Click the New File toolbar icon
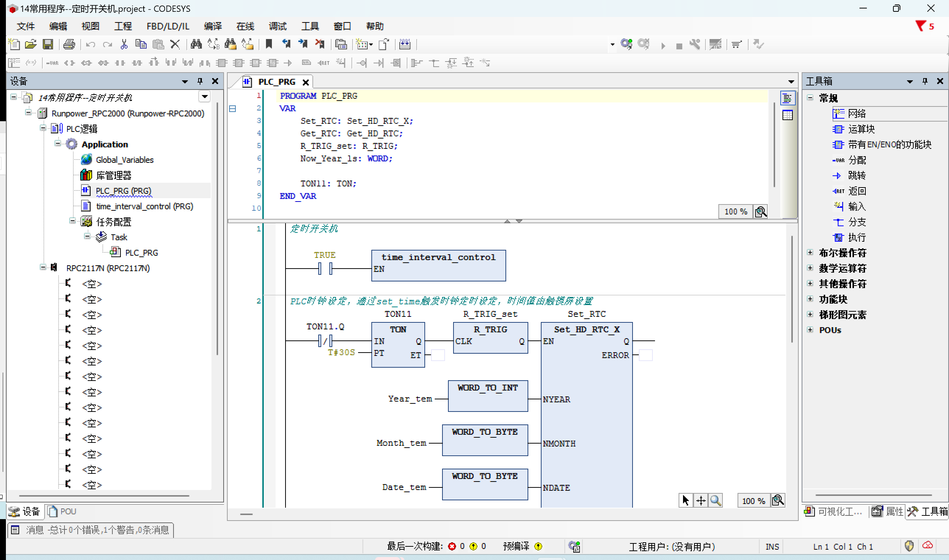The image size is (949, 560). point(14,45)
